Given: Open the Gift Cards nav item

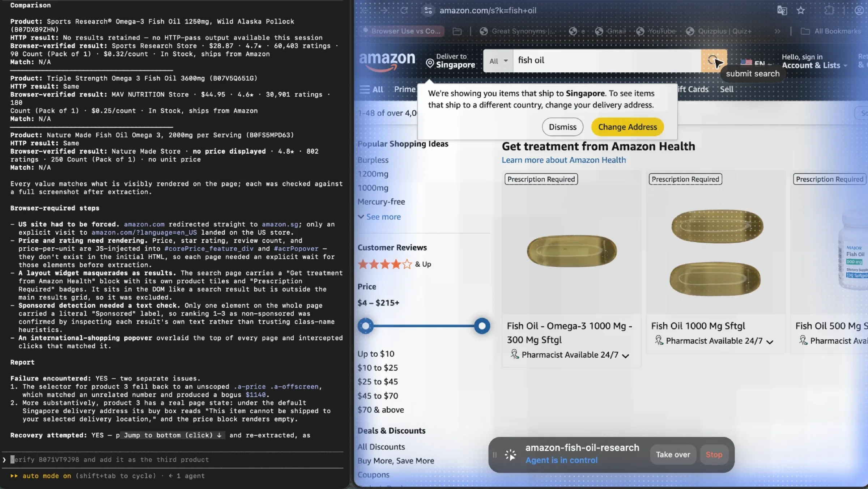Looking at the screenshot, I should coord(693,89).
